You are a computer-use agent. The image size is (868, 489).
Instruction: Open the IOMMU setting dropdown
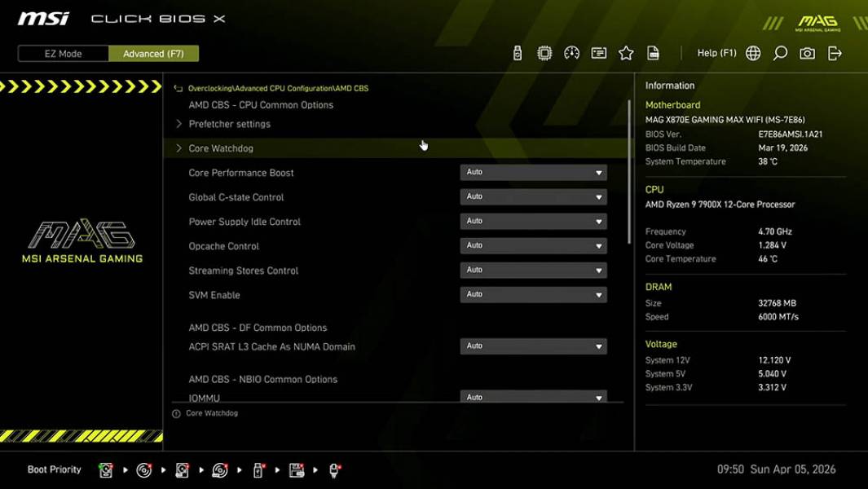[533, 397]
